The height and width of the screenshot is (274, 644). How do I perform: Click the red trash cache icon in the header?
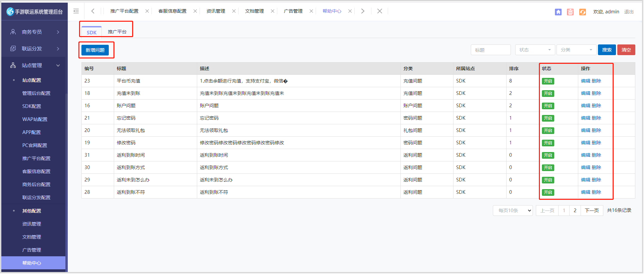570,12
